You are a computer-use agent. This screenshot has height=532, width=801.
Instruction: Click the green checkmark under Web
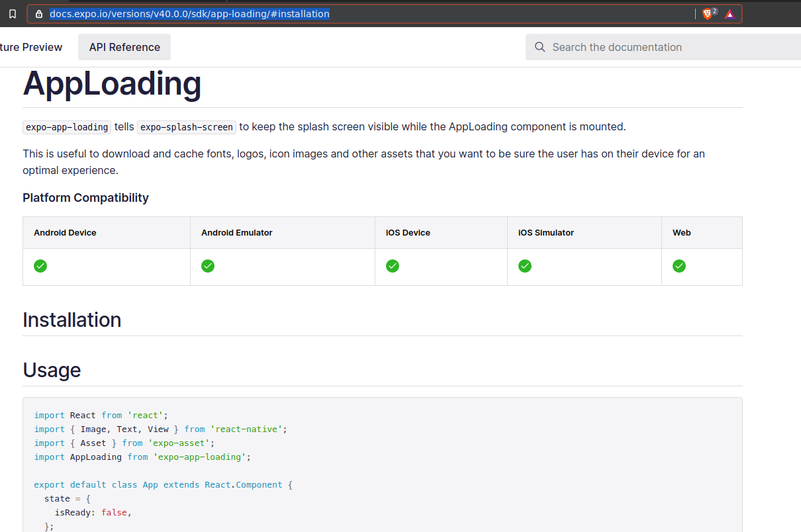tap(679, 266)
